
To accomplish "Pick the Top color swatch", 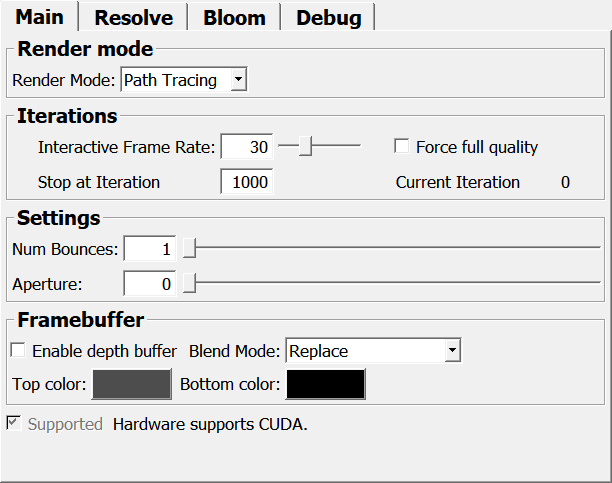I will coord(132,385).
